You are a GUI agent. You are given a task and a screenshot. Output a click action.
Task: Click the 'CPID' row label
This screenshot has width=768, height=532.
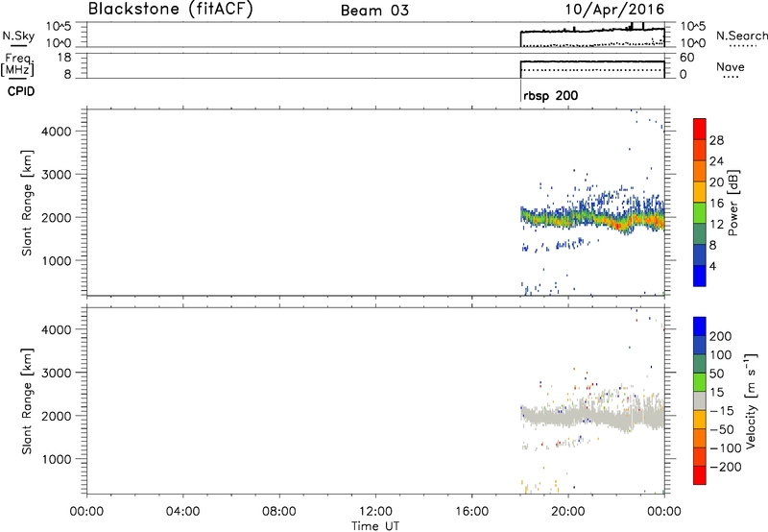click(21, 91)
